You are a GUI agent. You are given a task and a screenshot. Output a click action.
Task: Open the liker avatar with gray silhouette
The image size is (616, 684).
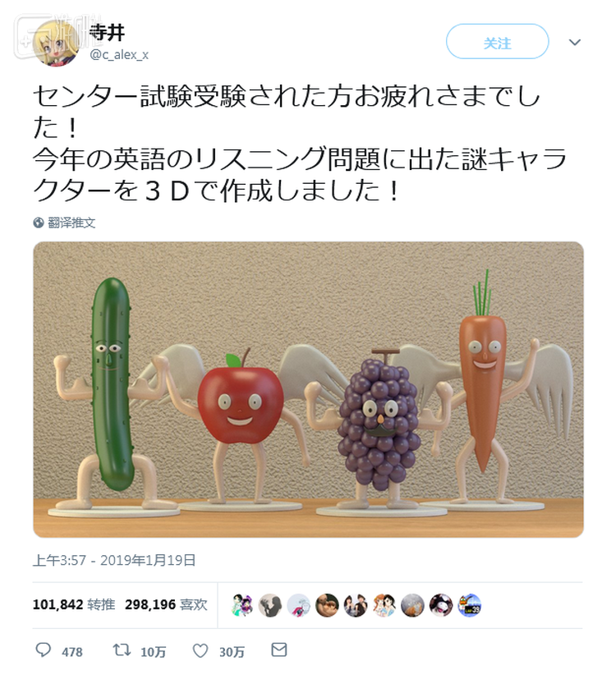click(x=270, y=605)
